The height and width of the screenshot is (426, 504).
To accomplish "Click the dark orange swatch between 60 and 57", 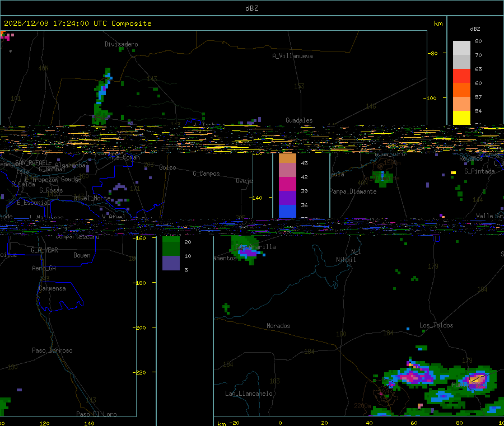I will [x=461, y=90].
